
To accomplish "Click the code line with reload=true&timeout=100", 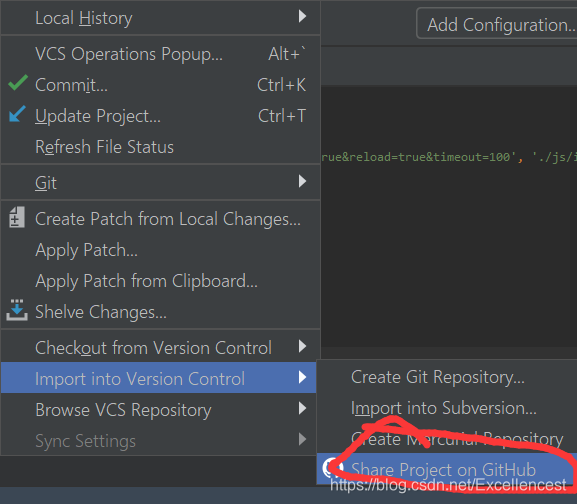I will click(449, 157).
